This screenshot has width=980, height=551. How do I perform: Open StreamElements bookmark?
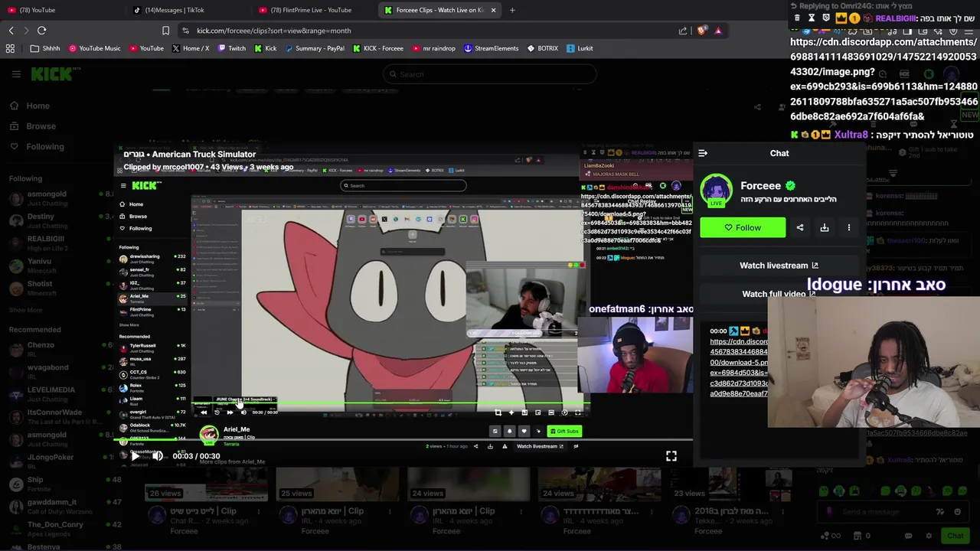pos(491,48)
